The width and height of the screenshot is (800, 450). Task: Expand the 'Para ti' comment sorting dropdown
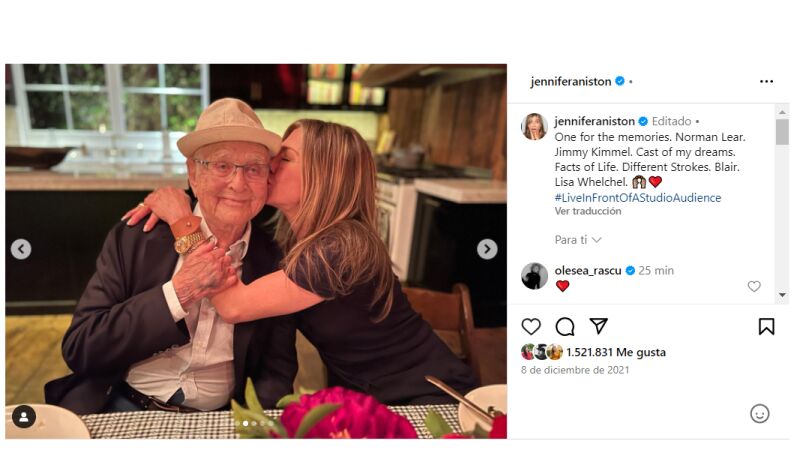point(578,240)
